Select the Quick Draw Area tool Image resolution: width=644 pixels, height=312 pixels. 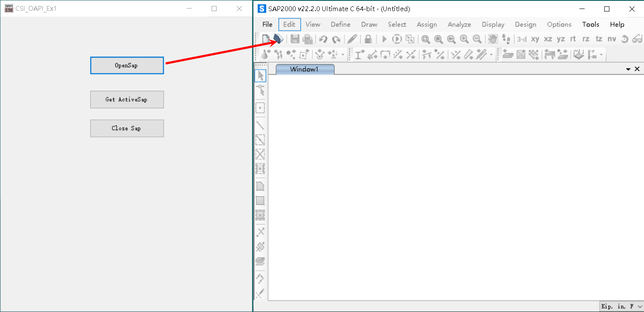[x=260, y=215]
